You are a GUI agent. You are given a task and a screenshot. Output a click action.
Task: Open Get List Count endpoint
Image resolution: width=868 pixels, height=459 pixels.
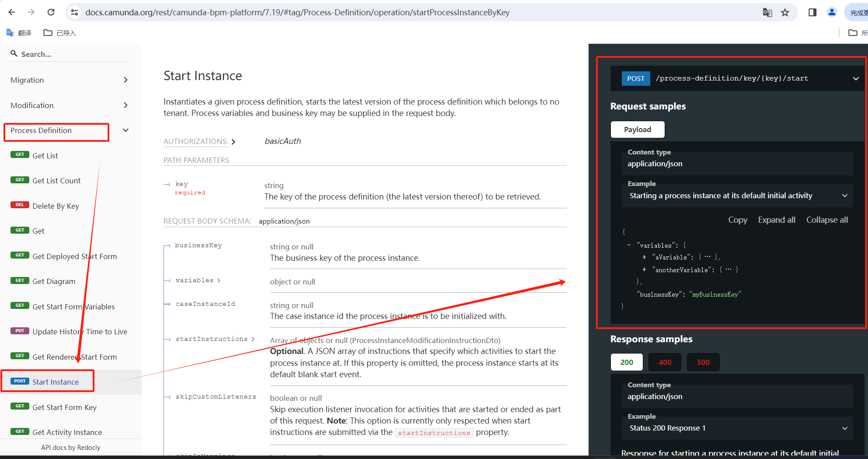pyautogui.click(x=56, y=181)
